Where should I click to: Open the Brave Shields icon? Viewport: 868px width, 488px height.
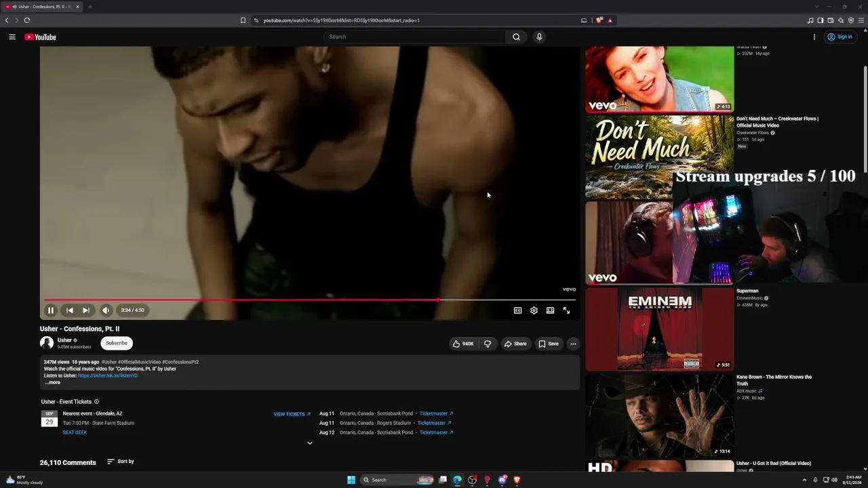[599, 20]
